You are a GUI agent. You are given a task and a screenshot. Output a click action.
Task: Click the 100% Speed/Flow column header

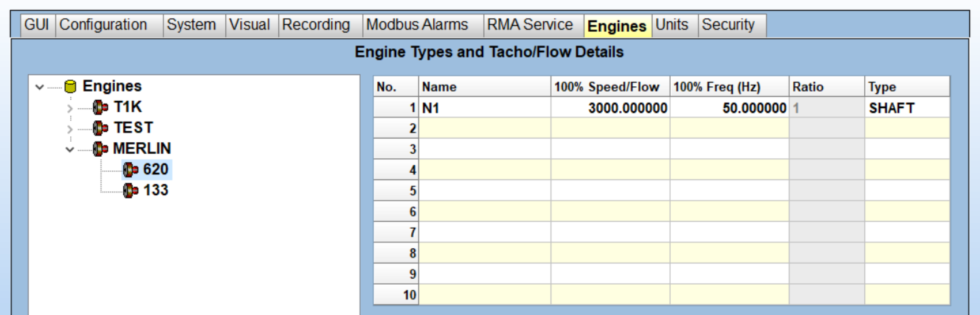pyautogui.click(x=610, y=87)
